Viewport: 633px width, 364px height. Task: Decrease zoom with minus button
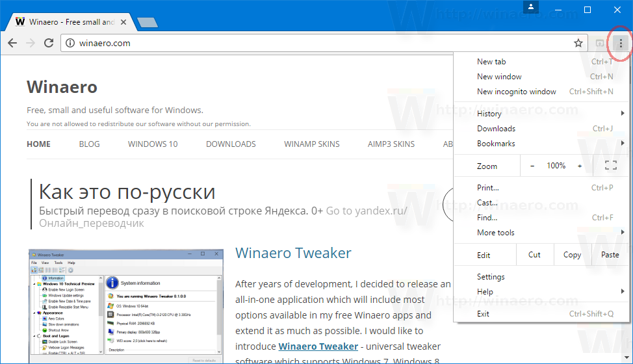[x=532, y=166]
